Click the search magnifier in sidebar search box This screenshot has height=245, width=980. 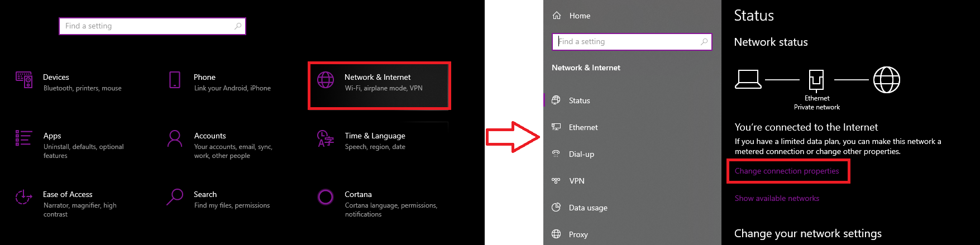(704, 41)
